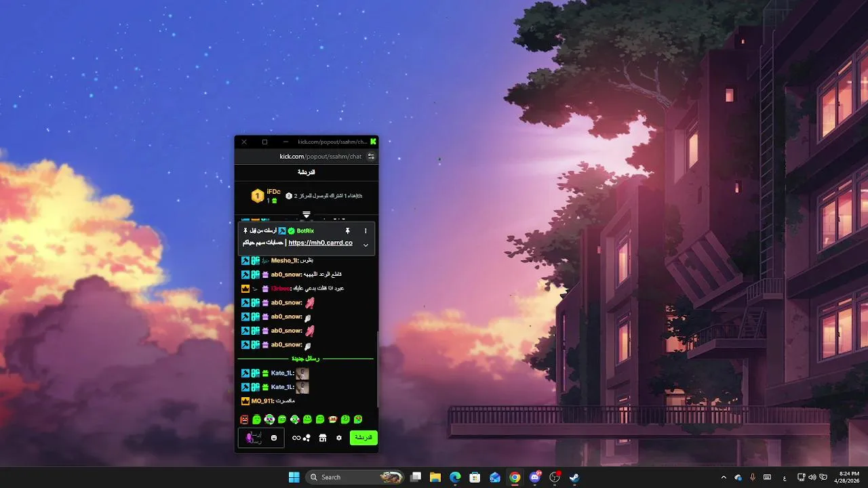Open the smiley emoji picker
This screenshot has height=488, width=868.
point(274,438)
